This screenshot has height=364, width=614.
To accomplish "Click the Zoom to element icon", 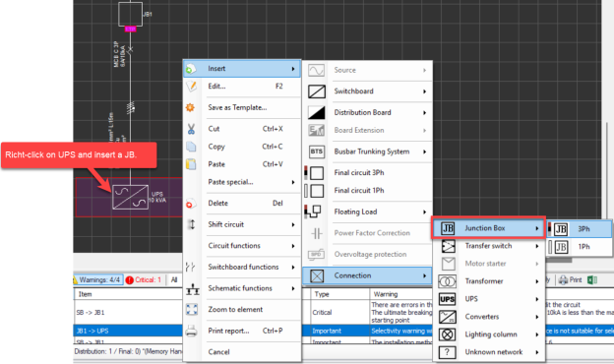I will 192,309.
